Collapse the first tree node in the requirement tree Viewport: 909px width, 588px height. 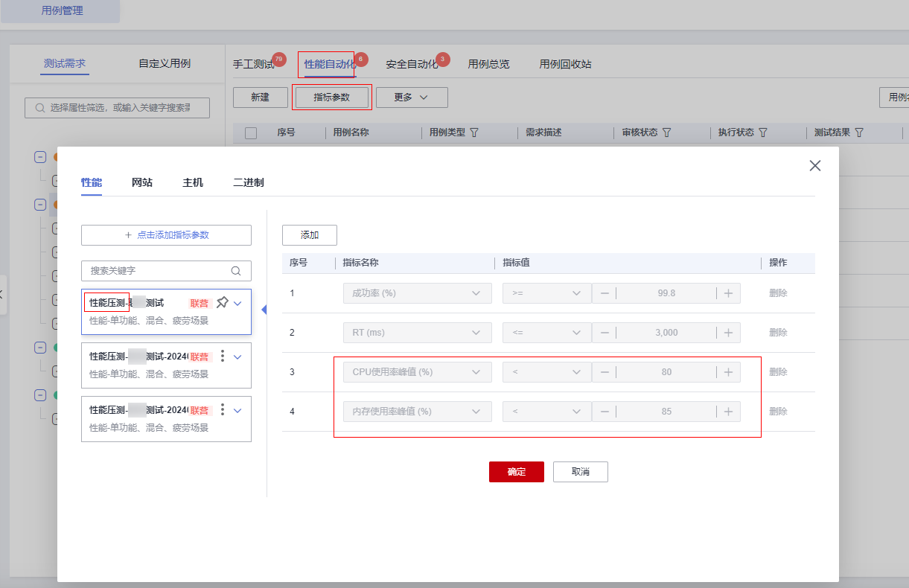coord(40,157)
